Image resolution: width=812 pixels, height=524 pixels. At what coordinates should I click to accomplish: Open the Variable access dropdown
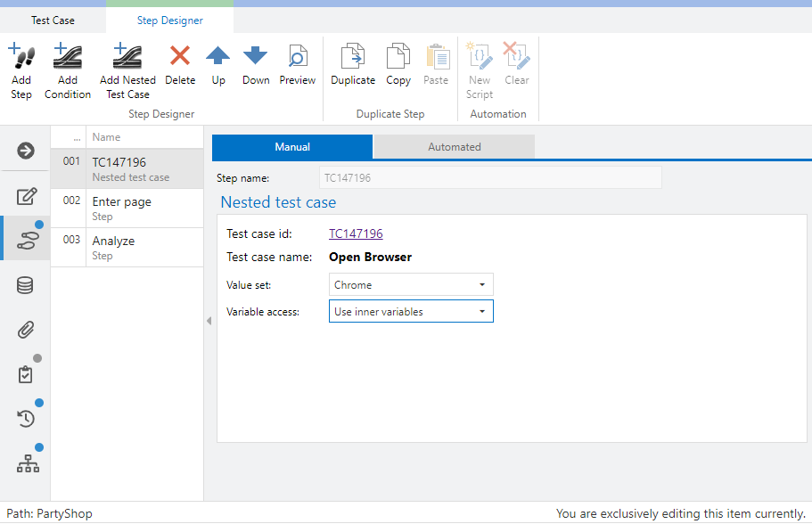point(410,312)
